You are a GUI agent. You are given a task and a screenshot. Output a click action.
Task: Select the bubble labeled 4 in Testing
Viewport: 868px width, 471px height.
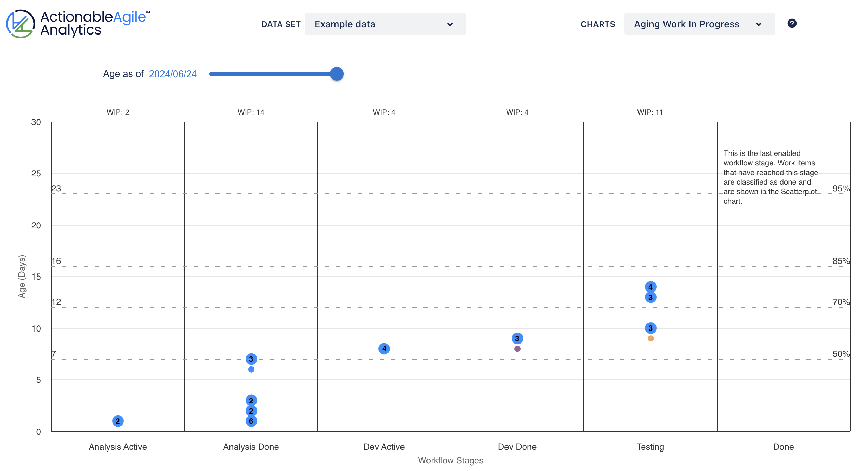(x=651, y=287)
